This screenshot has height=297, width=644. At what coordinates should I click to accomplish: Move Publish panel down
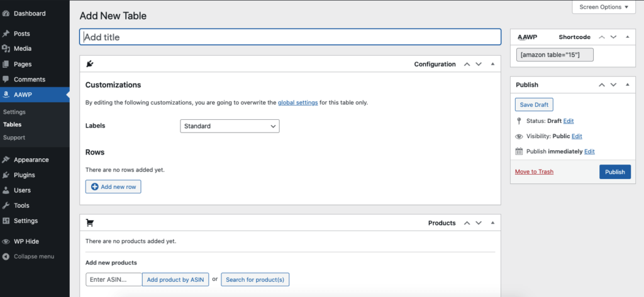[614, 85]
